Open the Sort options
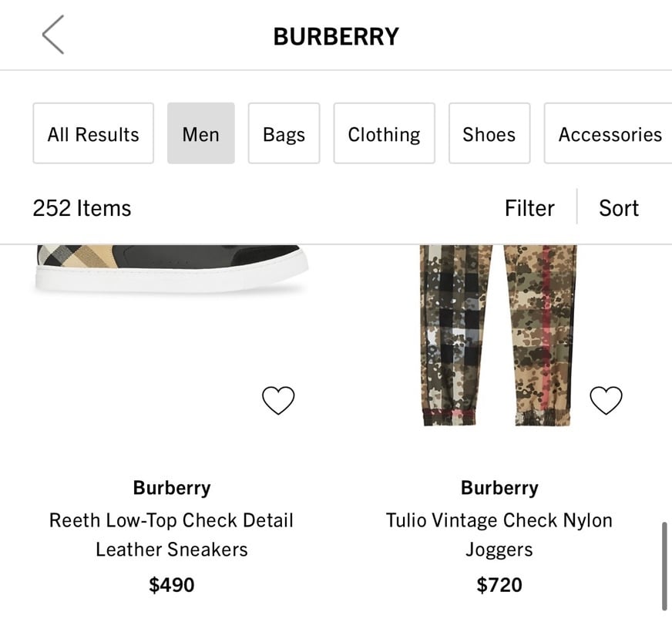This screenshot has height=639, width=672. pos(618,208)
